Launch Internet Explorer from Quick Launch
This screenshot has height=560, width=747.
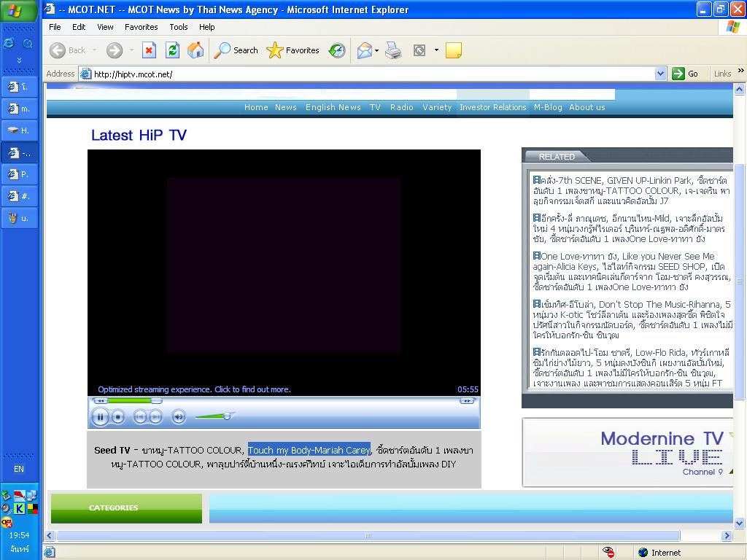9,43
